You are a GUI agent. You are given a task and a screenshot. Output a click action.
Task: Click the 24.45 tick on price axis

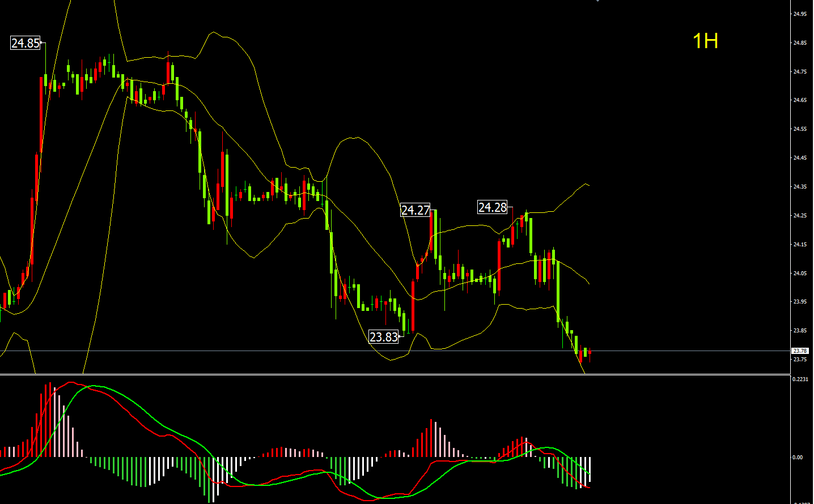click(x=800, y=158)
